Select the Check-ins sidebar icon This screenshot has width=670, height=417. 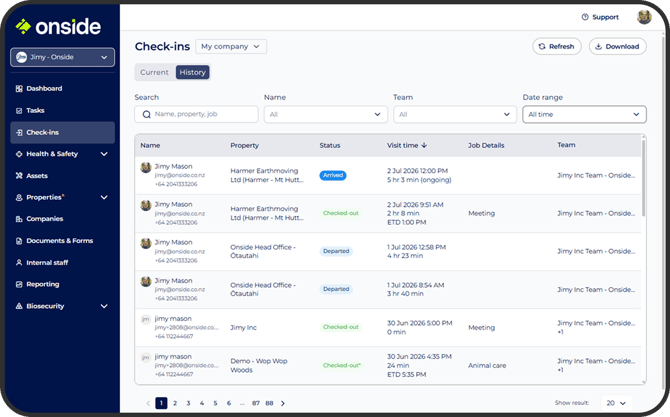19,132
